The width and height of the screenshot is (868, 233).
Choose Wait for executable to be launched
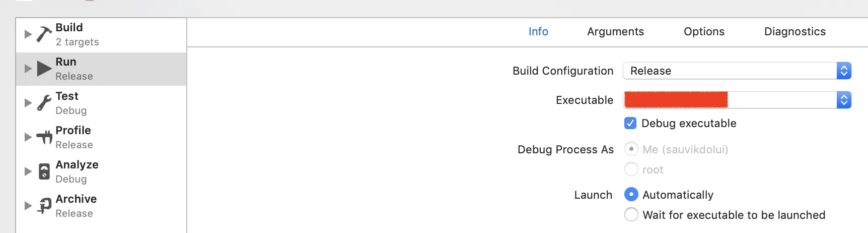click(631, 215)
